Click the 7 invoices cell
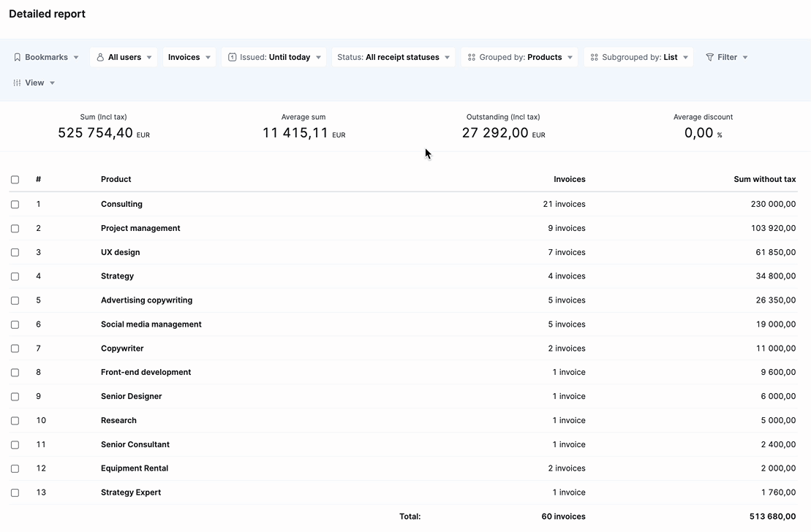 pyautogui.click(x=566, y=252)
